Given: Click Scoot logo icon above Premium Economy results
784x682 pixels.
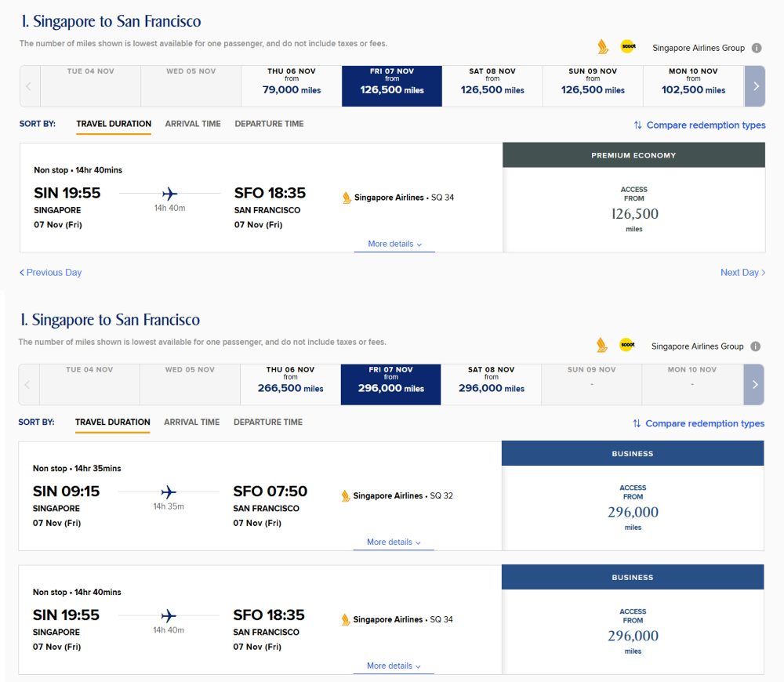Looking at the screenshot, I should (628, 47).
